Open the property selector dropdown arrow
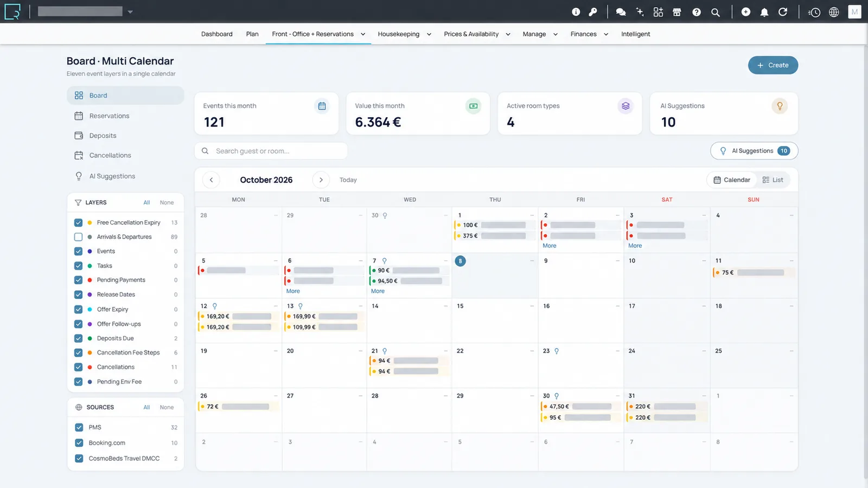Image resolution: width=868 pixels, height=488 pixels. click(x=130, y=12)
